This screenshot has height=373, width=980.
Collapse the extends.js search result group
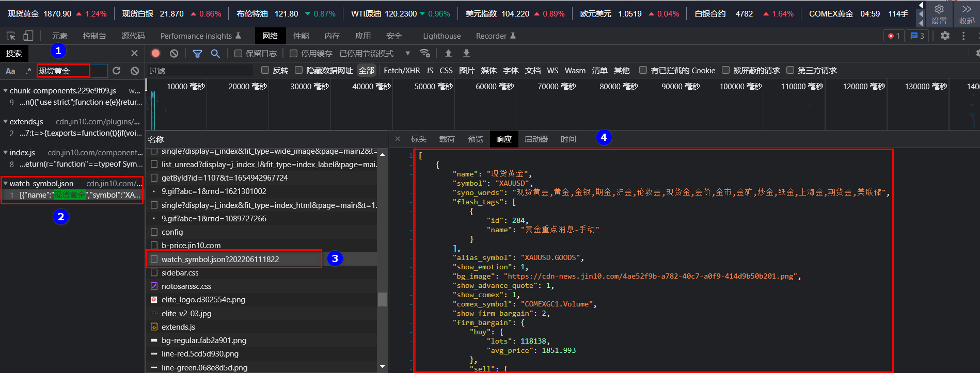point(5,122)
